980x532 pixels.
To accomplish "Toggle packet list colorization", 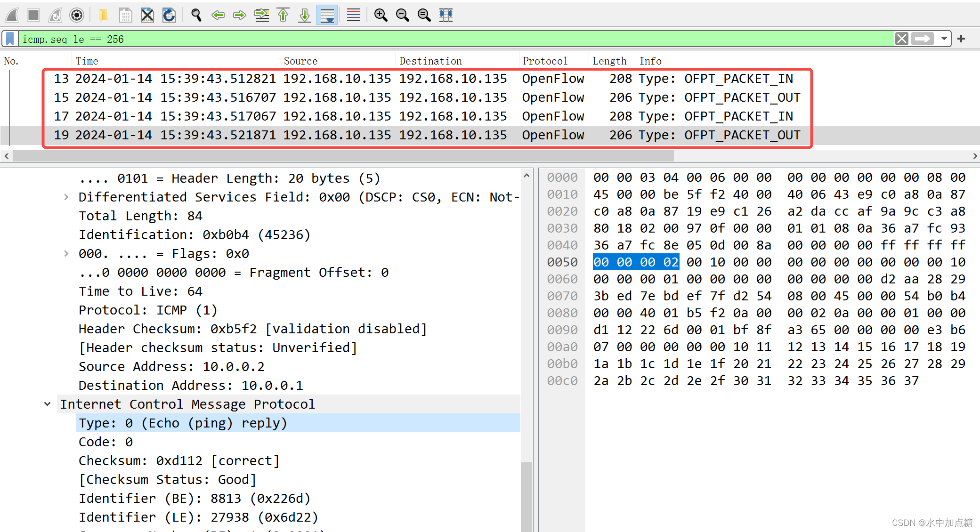I will tap(353, 15).
